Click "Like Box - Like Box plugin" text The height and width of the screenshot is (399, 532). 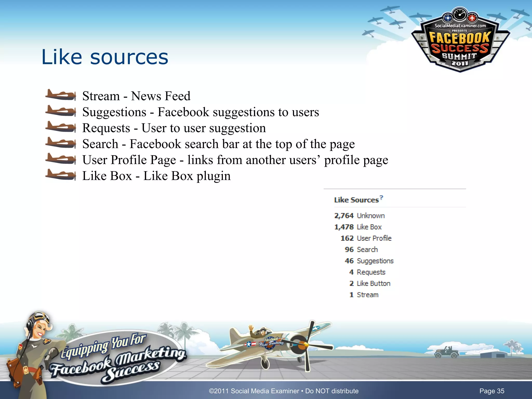(156, 176)
